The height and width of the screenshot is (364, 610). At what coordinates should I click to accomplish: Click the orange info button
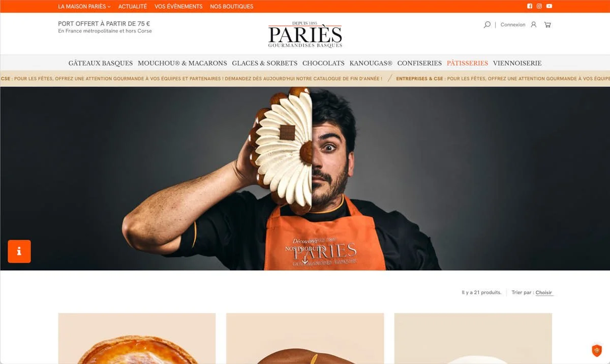19,251
